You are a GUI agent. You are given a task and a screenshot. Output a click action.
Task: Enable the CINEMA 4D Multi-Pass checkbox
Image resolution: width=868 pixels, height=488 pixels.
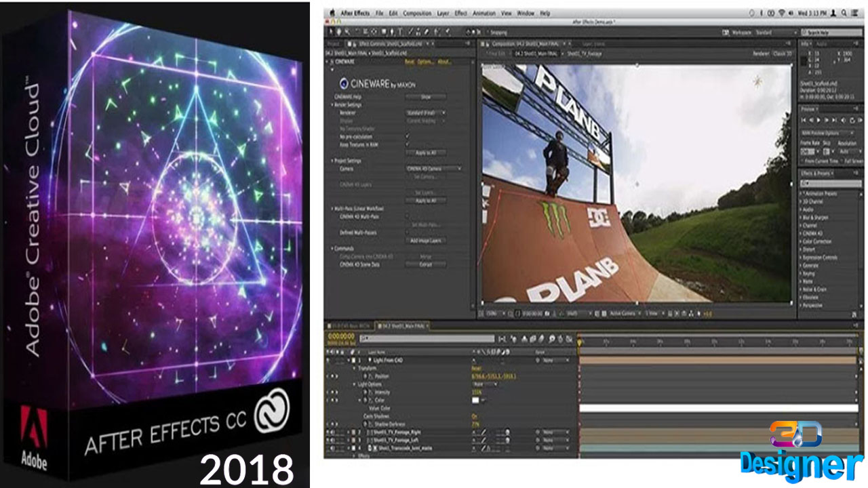(x=407, y=216)
